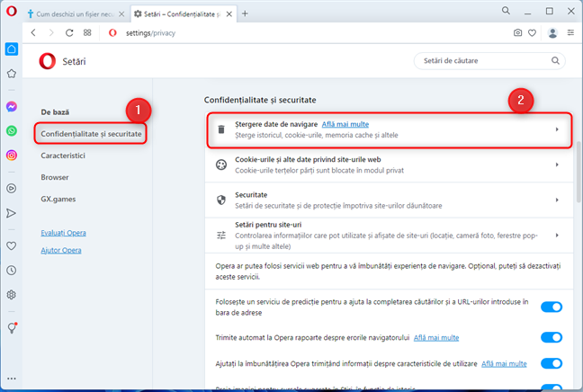
Task: Toggle automatic error reports to Opera switch
Action: tap(552, 337)
